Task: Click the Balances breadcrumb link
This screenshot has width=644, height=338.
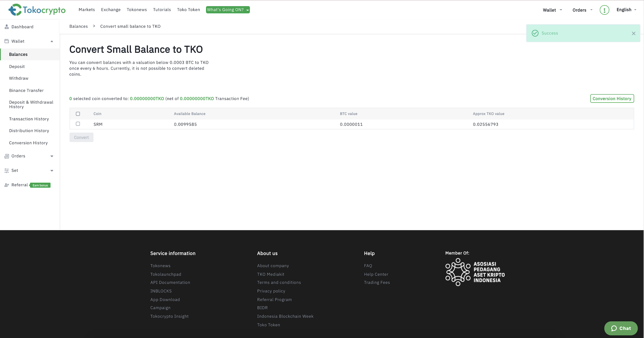Action: point(78,26)
